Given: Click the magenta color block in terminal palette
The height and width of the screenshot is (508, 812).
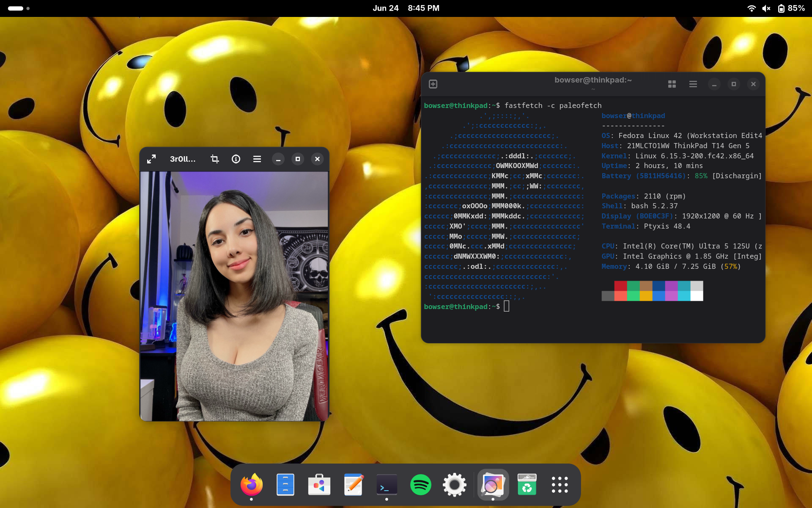Looking at the screenshot, I should pos(671,286).
